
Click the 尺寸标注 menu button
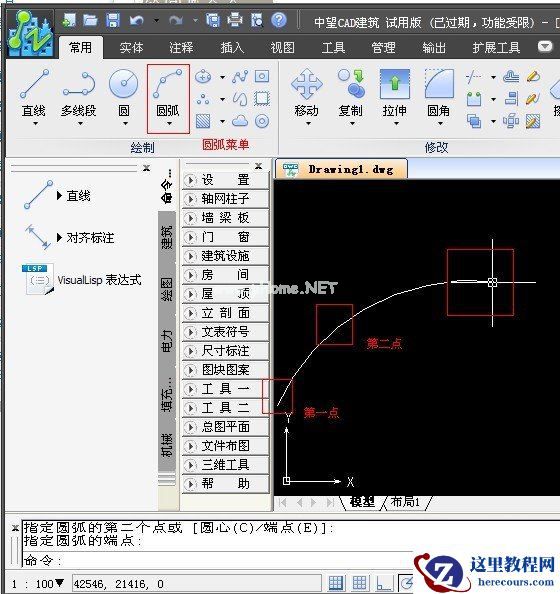click(225, 351)
